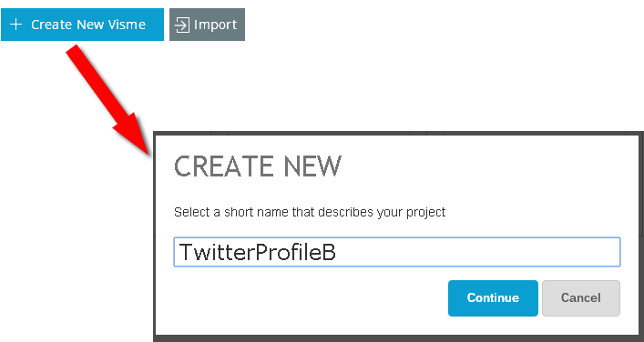The width and height of the screenshot is (644, 342).
Task: Click the Import arrow-in-box icon
Action: click(x=182, y=25)
